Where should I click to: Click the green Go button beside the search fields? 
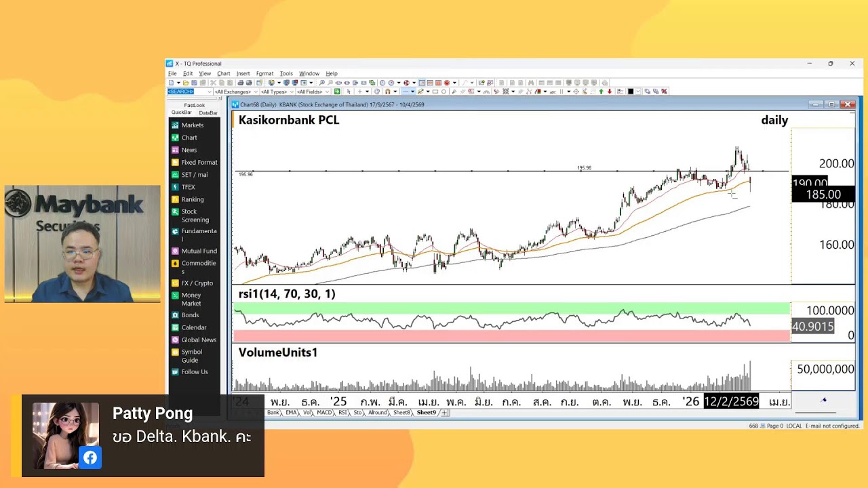337,91
